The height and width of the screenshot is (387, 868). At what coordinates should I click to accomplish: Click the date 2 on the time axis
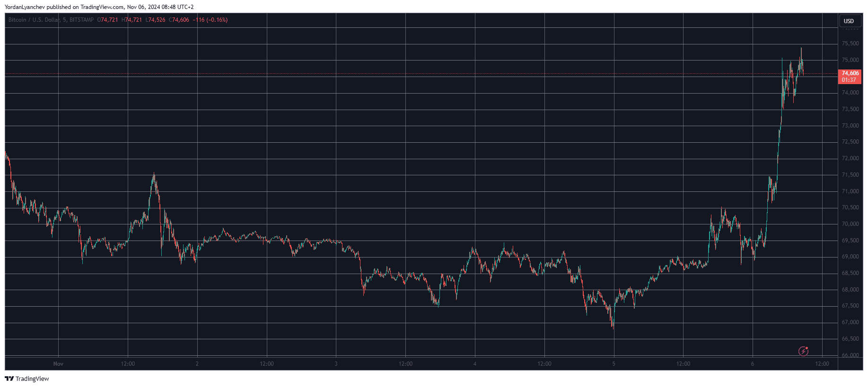tap(197, 364)
